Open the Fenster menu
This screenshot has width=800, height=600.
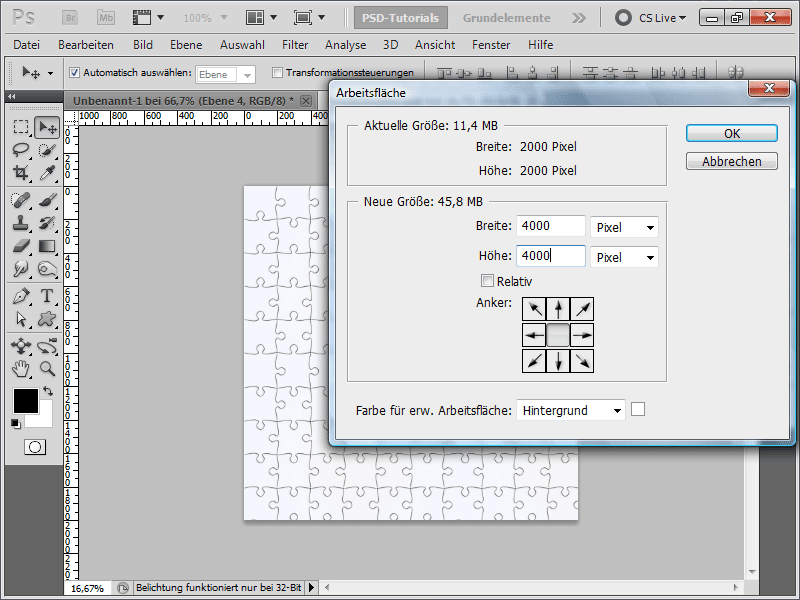(x=491, y=45)
